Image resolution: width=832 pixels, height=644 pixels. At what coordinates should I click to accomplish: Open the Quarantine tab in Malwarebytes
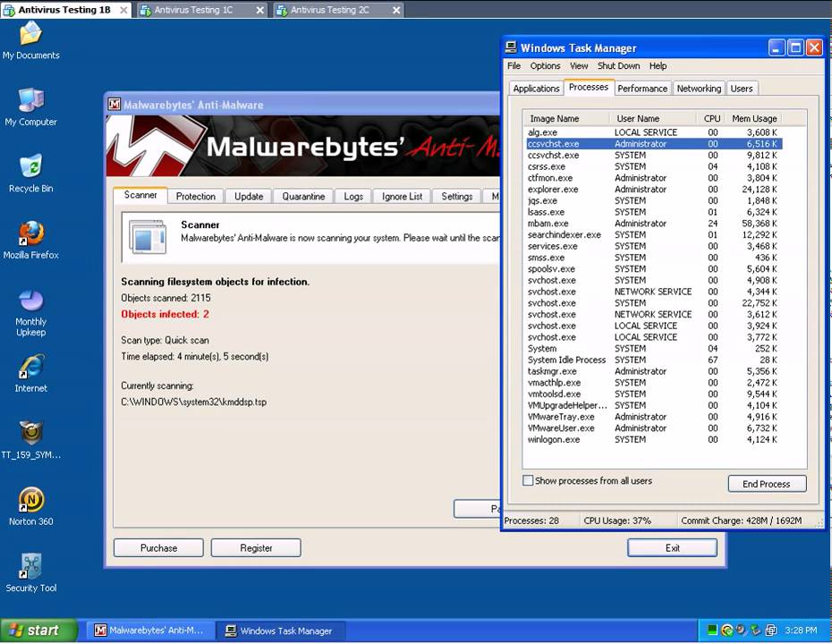(x=303, y=196)
